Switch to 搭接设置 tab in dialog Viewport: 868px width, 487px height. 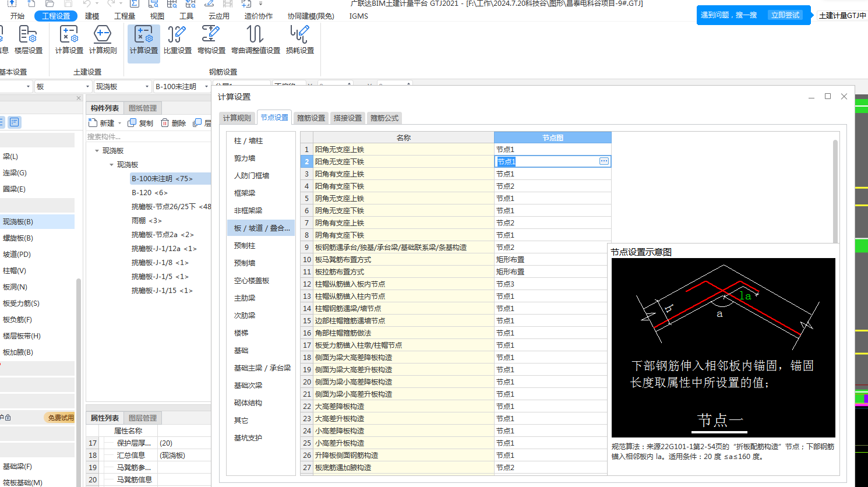coord(348,118)
